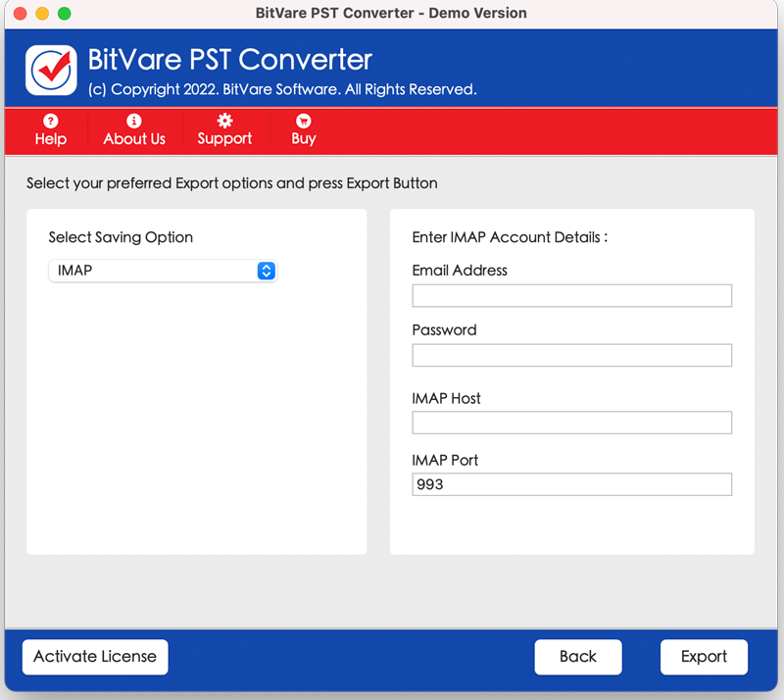Click the 'IMAP Port' label
The image size is (784, 700).
(445, 460)
